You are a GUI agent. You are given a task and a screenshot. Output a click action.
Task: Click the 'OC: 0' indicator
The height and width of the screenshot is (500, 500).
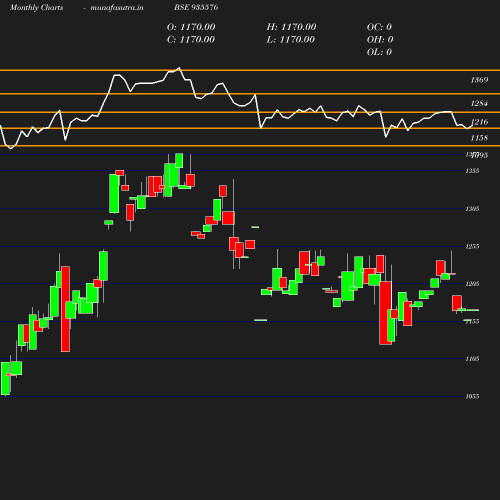(379, 27)
